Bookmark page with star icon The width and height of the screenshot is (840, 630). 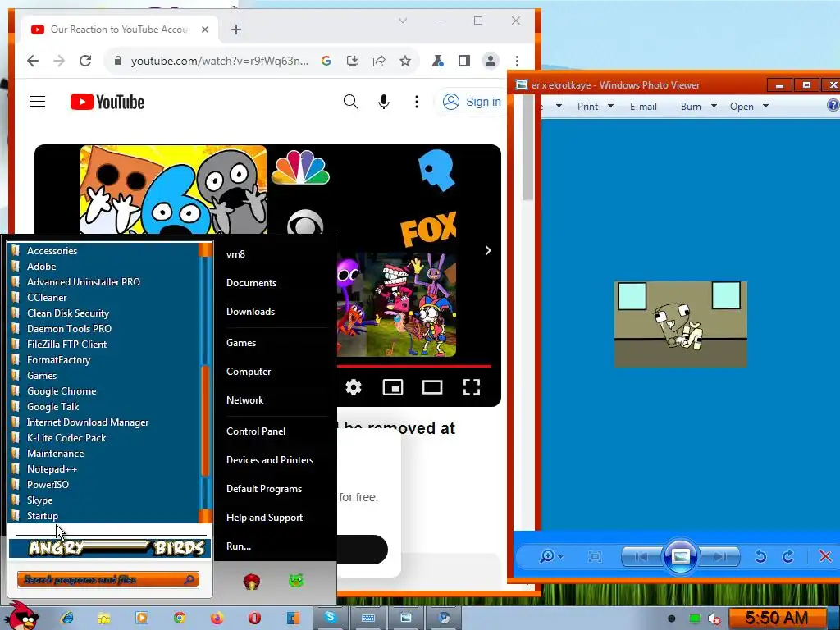click(405, 61)
